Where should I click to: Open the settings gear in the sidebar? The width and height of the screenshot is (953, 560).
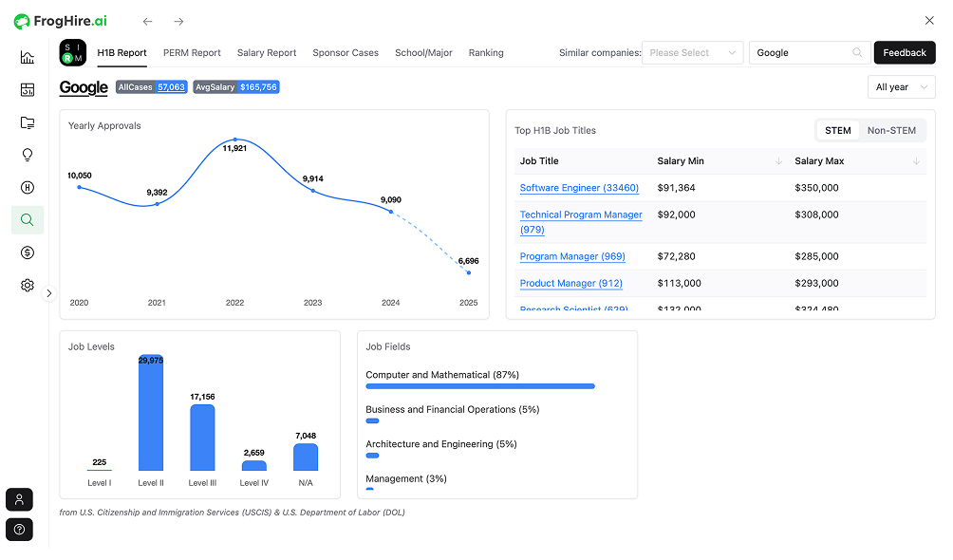click(x=28, y=286)
